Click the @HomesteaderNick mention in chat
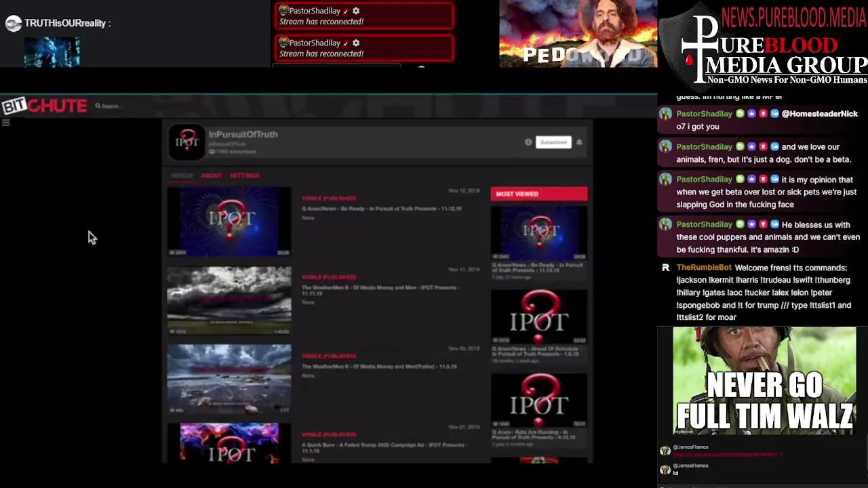868x488 pixels. (820, 114)
